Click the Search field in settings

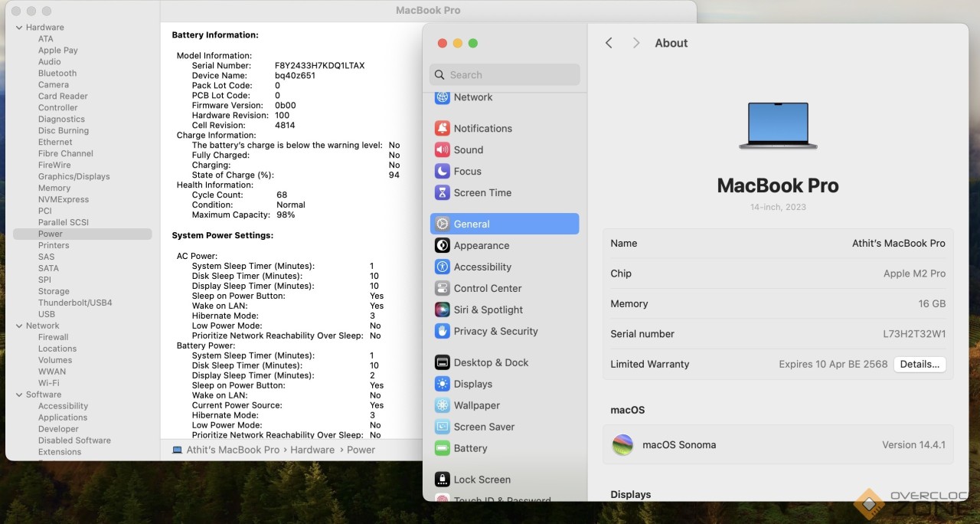[x=505, y=75]
